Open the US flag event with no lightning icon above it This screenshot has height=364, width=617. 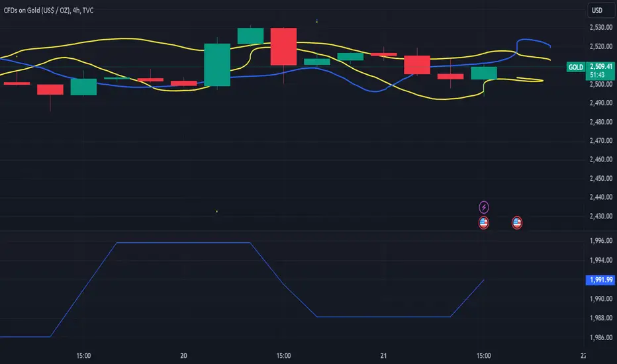pyautogui.click(x=516, y=223)
